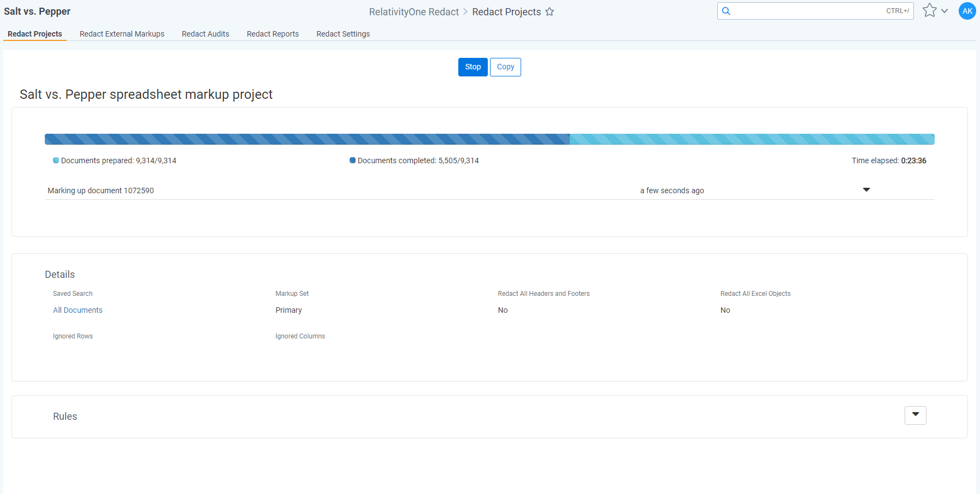Click the Salt vs. Pepper workspace name

click(37, 11)
